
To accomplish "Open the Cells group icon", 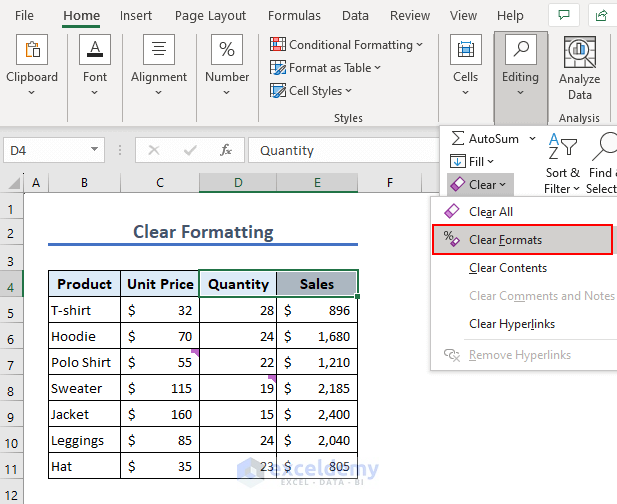I will click(466, 50).
